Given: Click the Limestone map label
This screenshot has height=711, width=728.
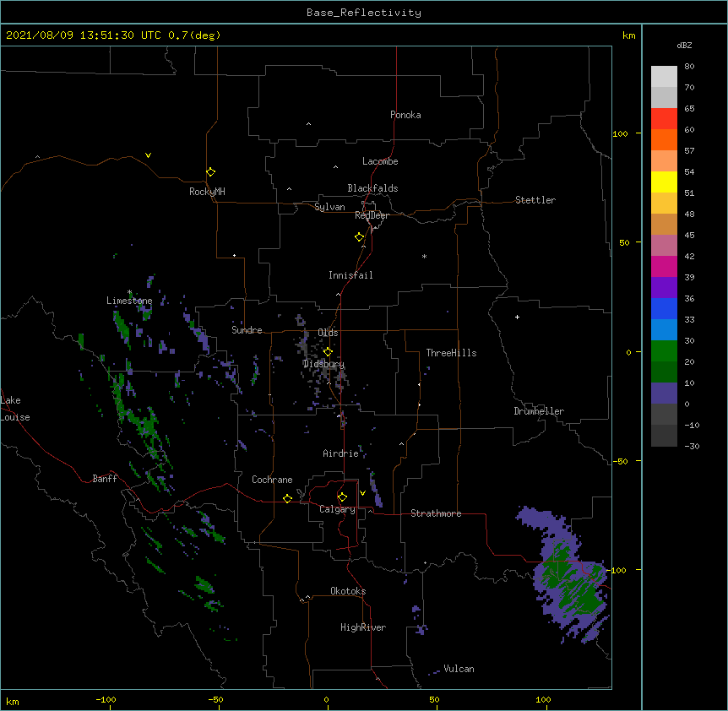Looking at the screenshot, I should pyautogui.click(x=129, y=301).
